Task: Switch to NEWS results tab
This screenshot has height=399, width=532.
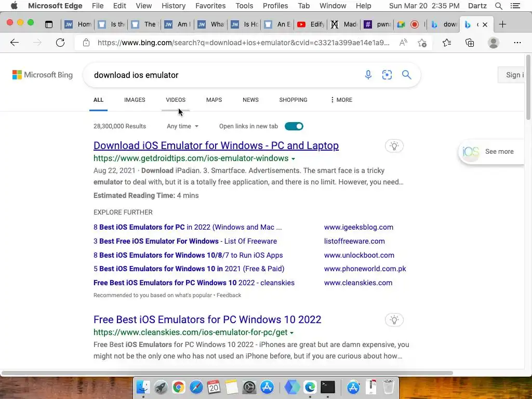Action: pos(250,100)
